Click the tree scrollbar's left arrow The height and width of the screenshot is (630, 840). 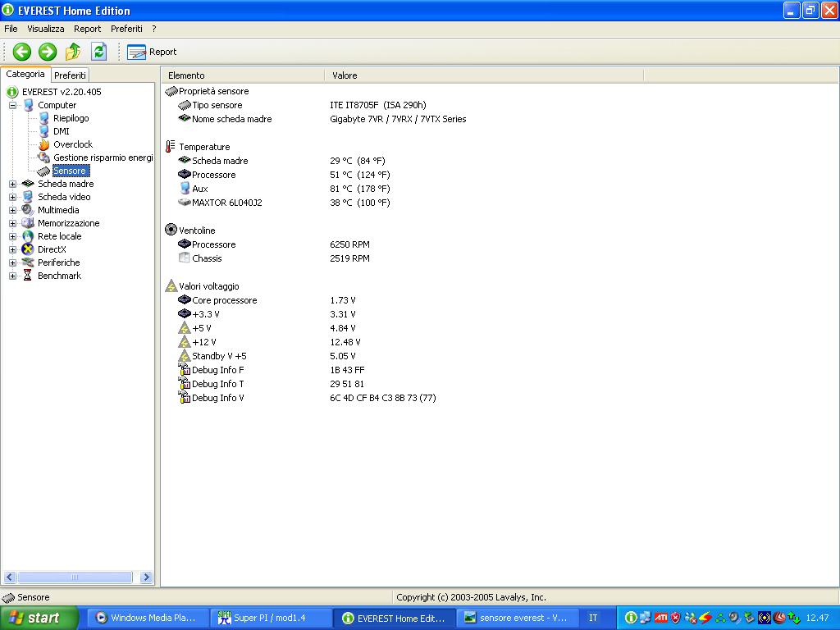[9, 577]
